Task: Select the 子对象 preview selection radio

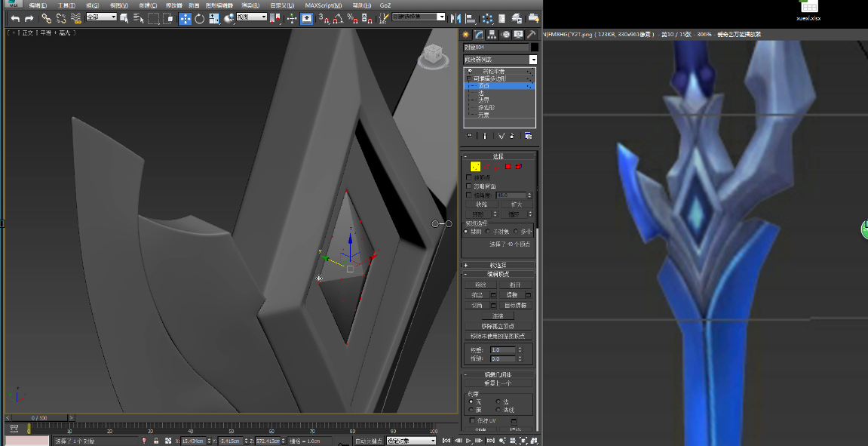Action: pyautogui.click(x=488, y=232)
